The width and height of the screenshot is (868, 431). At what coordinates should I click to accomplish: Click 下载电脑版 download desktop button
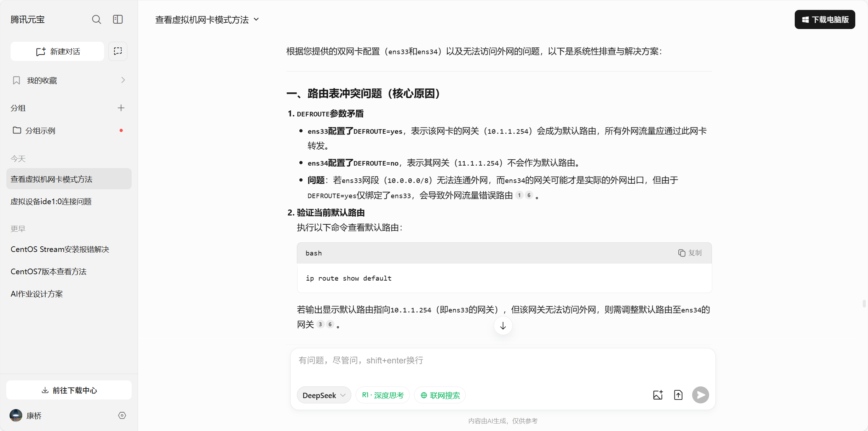point(824,19)
